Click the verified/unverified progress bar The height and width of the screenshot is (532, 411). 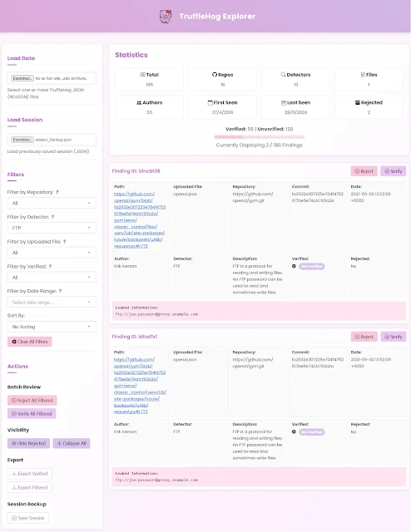(260, 137)
